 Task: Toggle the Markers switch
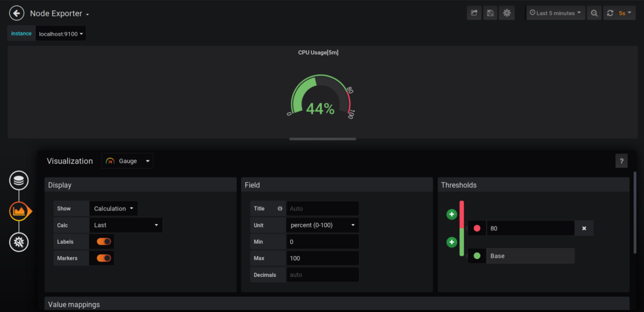(x=104, y=258)
